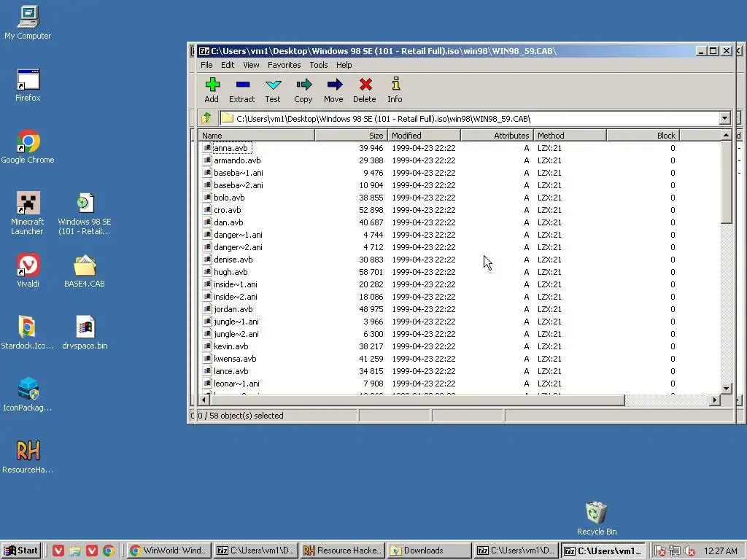The width and height of the screenshot is (747, 560).
Task: Select anna.avb in file list
Action: (231, 148)
